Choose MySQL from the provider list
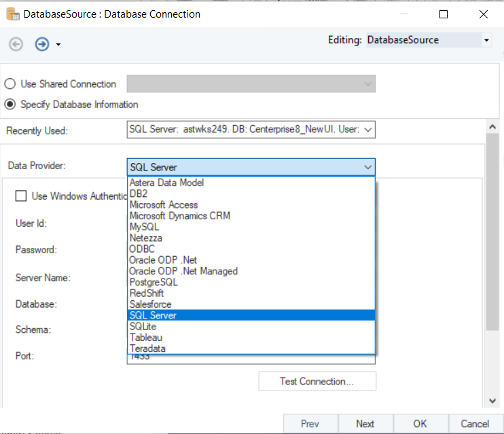504x434 pixels. 144,227
